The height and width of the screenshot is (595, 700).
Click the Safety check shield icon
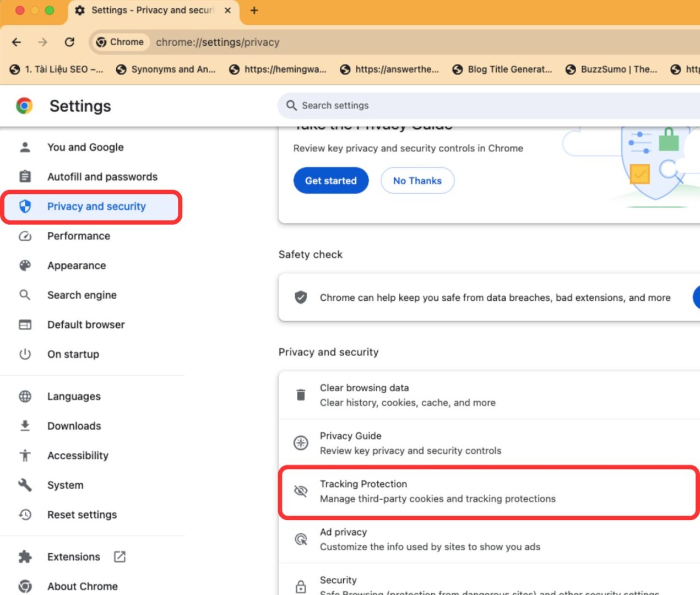(x=301, y=297)
